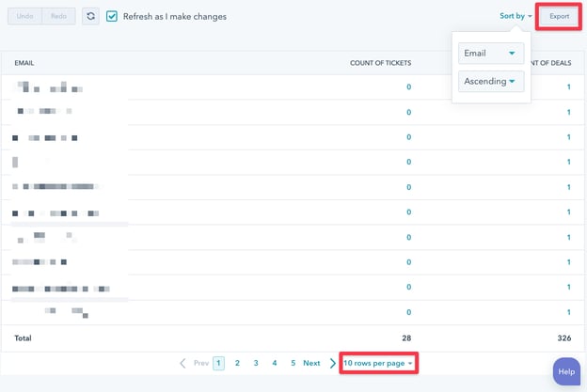587x392 pixels.
Task: Click the next page chevron arrow
Action: point(332,363)
